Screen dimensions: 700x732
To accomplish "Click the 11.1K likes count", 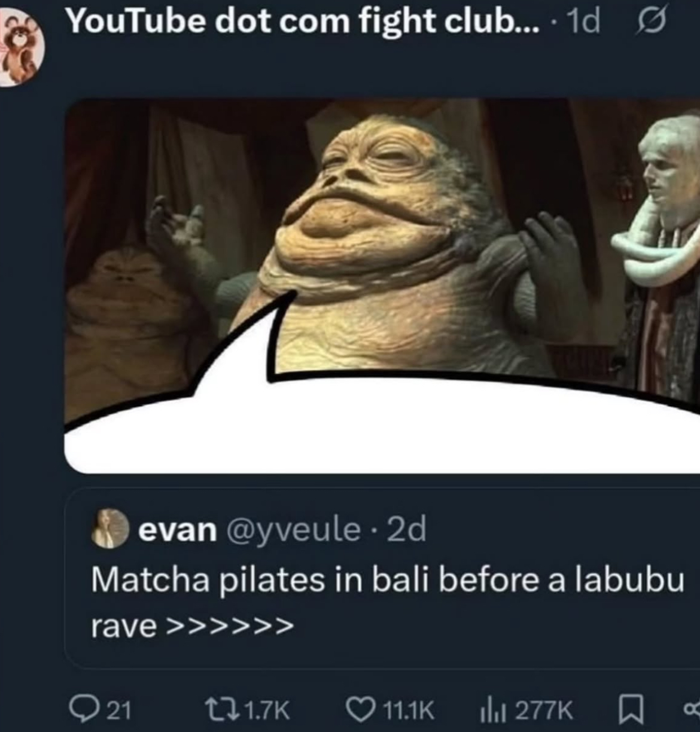I will coord(408,710).
